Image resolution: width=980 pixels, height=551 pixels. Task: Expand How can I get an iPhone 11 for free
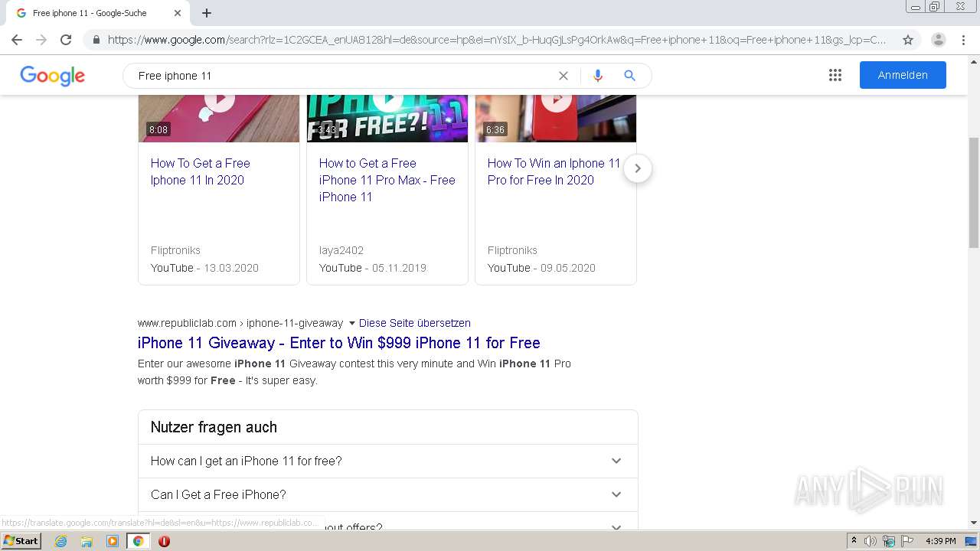(x=387, y=461)
